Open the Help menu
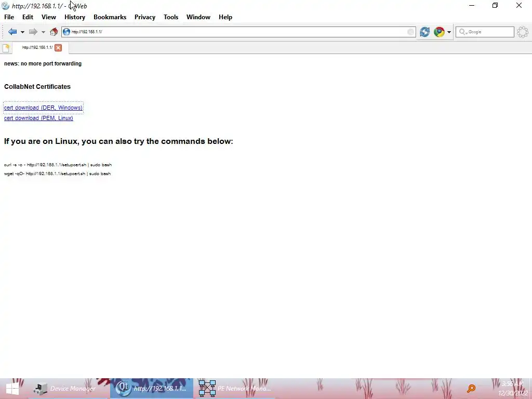The height and width of the screenshot is (399, 532). (x=225, y=17)
